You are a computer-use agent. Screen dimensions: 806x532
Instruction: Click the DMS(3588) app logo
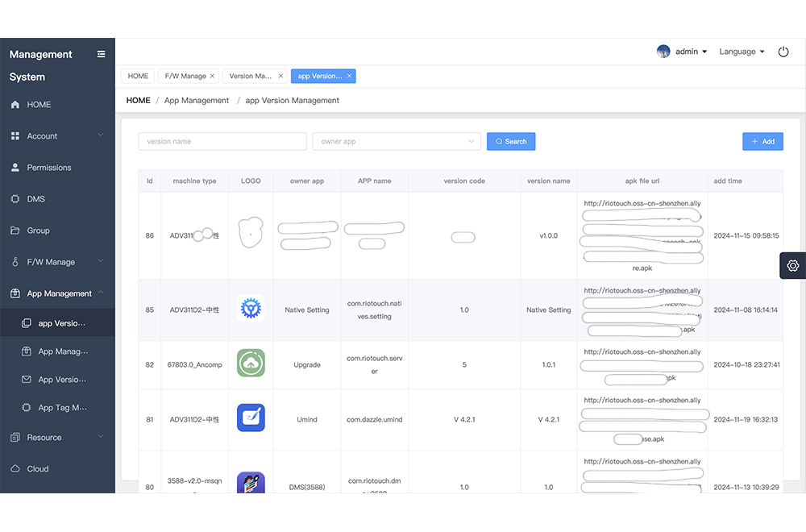coord(251,483)
